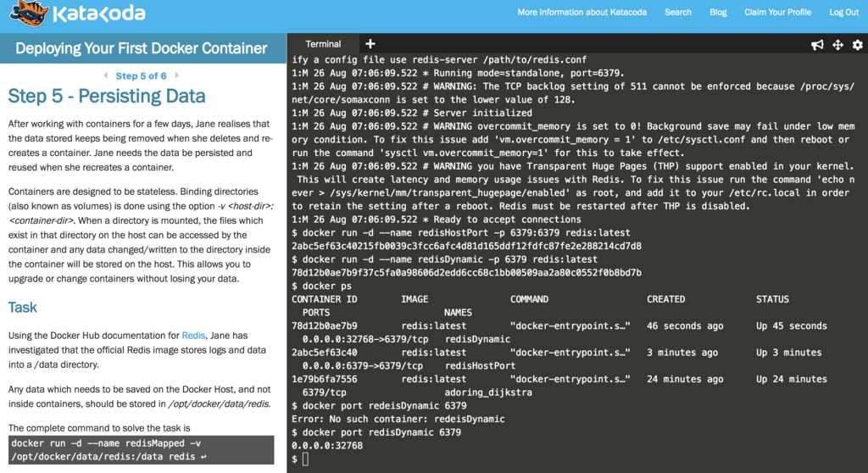Click /opt/docker/data/redis path in instructions

coord(220,404)
